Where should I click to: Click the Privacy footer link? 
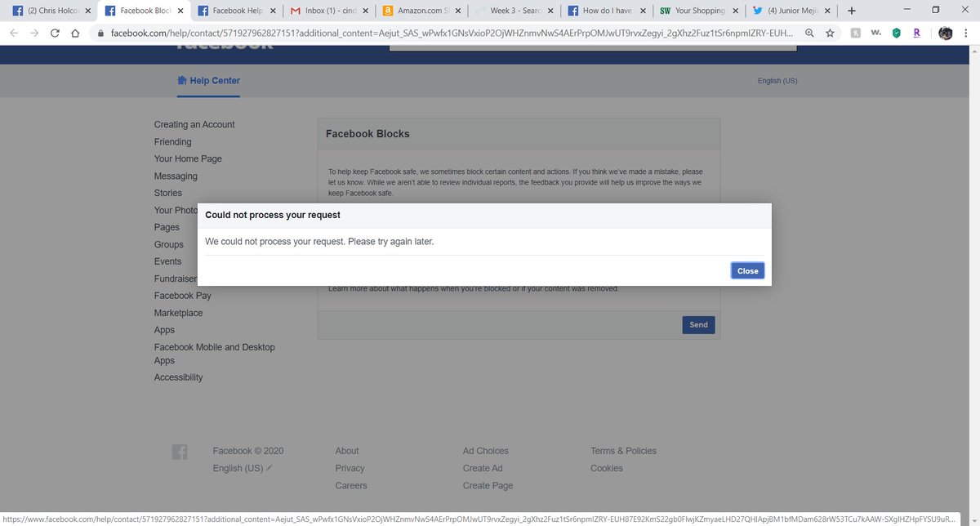tap(350, 468)
